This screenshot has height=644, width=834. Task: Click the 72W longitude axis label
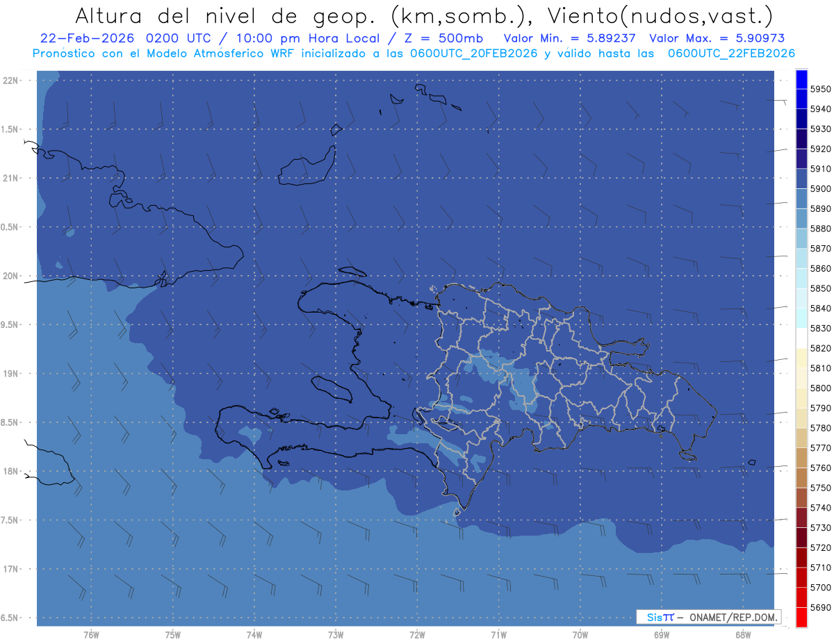tap(417, 635)
